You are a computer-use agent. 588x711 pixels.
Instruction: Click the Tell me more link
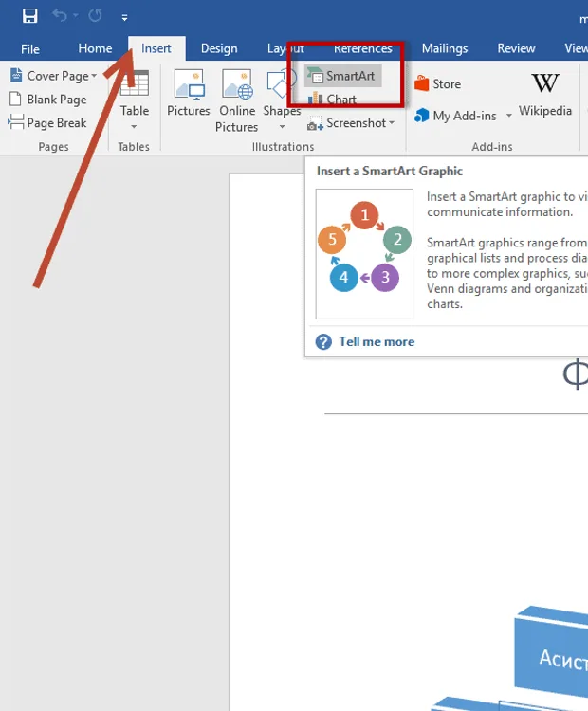(x=377, y=341)
